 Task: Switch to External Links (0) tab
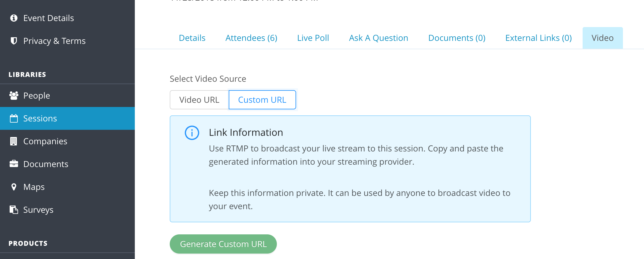tap(538, 38)
